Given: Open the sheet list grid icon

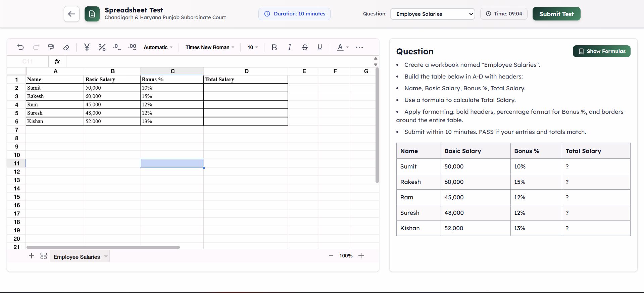Looking at the screenshot, I should (44, 256).
